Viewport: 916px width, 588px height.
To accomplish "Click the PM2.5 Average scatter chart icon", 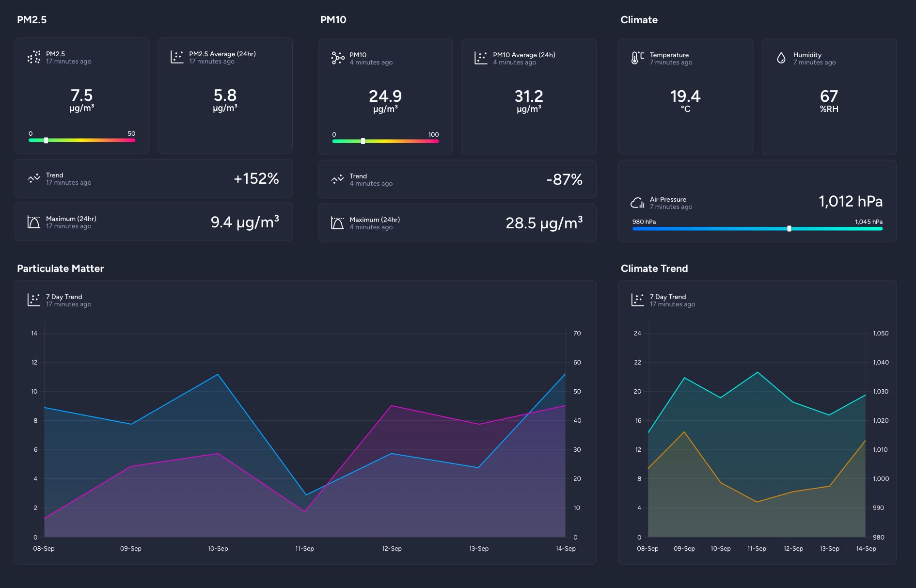I will (x=177, y=58).
